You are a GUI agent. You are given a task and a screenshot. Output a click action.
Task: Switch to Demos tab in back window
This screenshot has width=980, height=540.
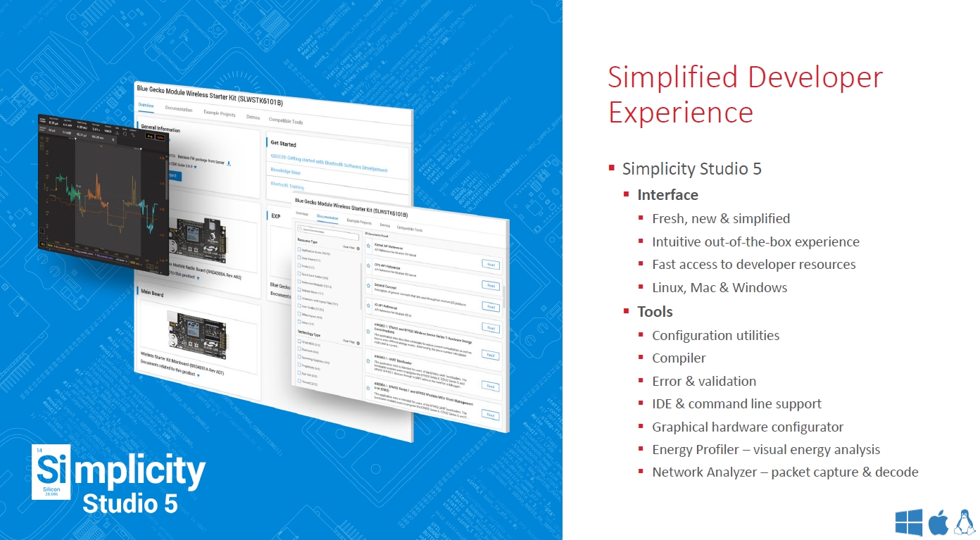point(253,118)
